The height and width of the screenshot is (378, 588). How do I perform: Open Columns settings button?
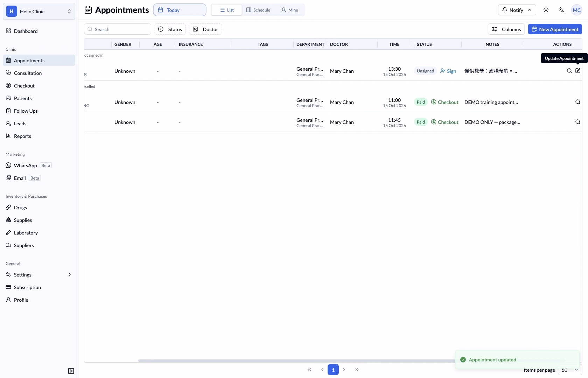click(506, 29)
